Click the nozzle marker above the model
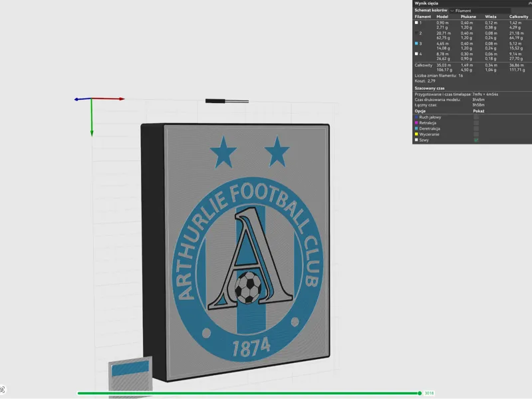 pyautogui.click(x=227, y=101)
